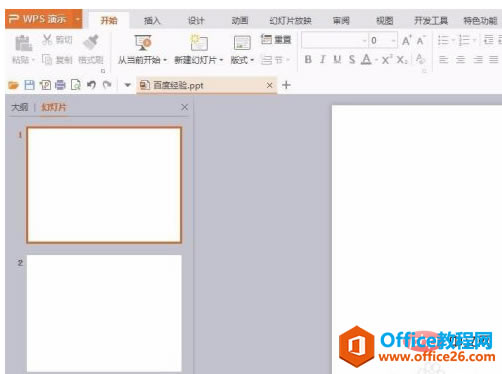Decrease font size with A- icon
Screen dimensions: 502x374
pos(421,41)
